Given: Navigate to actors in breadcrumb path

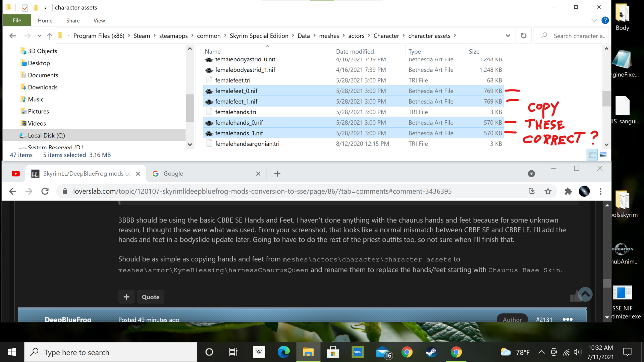Looking at the screenshot, I should 356,36.
